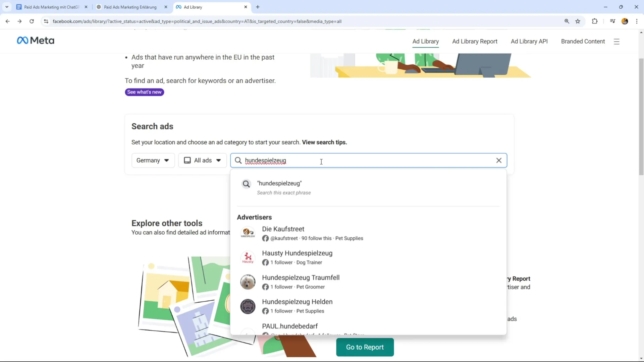Open the media control icon in toolbar
Screen dimensions: 644x362
click(612, 21)
